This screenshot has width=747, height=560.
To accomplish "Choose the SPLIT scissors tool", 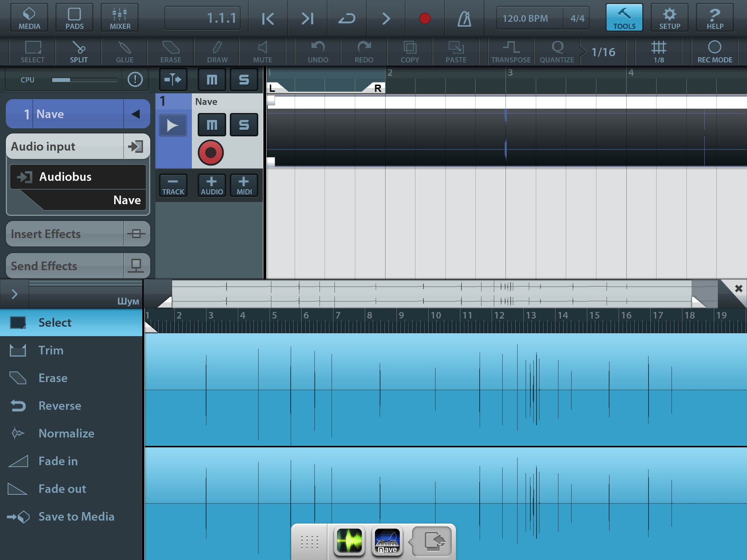I will (x=79, y=52).
